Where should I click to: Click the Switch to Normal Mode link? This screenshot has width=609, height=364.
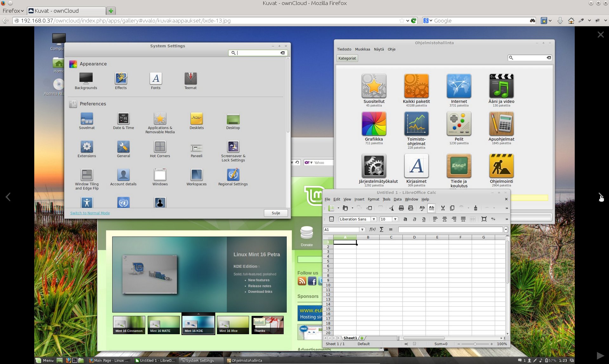(x=90, y=213)
